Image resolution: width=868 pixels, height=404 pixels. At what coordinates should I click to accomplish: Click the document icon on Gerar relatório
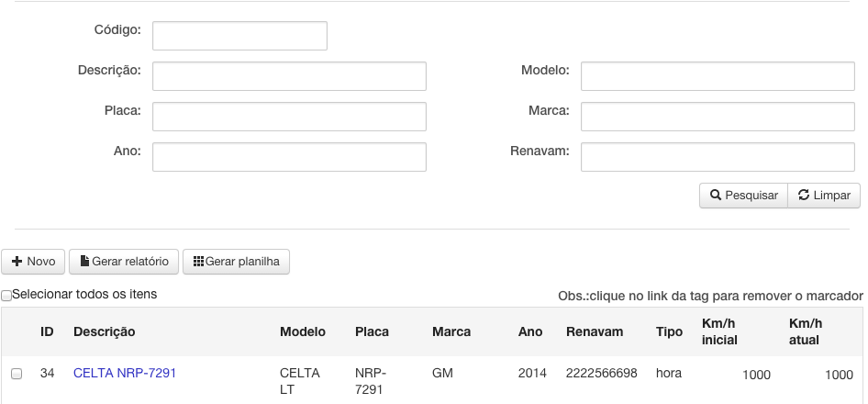point(84,261)
